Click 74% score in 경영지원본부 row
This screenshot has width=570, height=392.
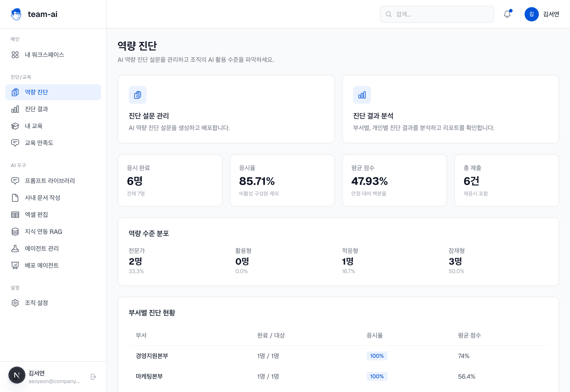coord(463,356)
